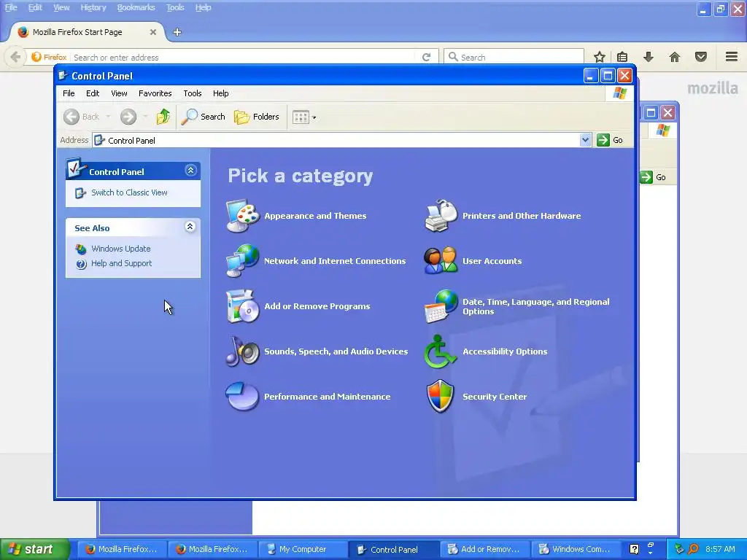Click Firefox back arrow button
This screenshot has height=560, width=747.
point(15,57)
